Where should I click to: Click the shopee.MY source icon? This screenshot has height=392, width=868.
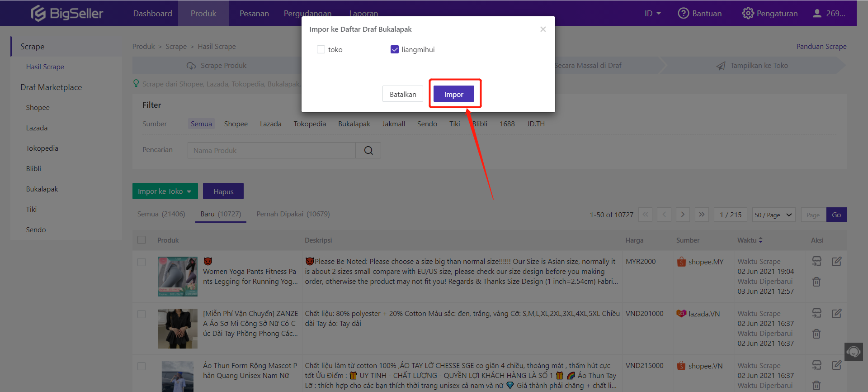click(x=681, y=262)
